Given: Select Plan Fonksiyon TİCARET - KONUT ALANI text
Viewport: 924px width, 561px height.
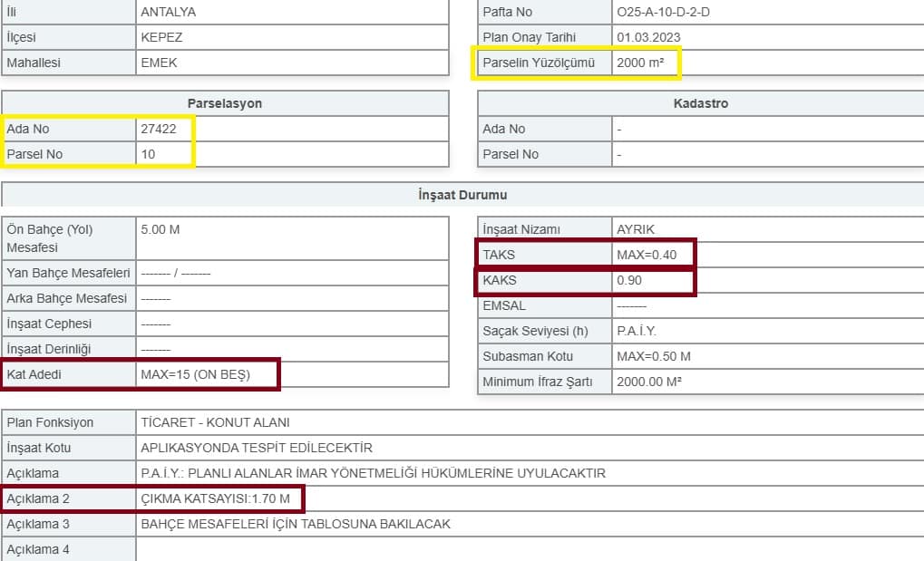Looking at the screenshot, I should [x=215, y=422].
